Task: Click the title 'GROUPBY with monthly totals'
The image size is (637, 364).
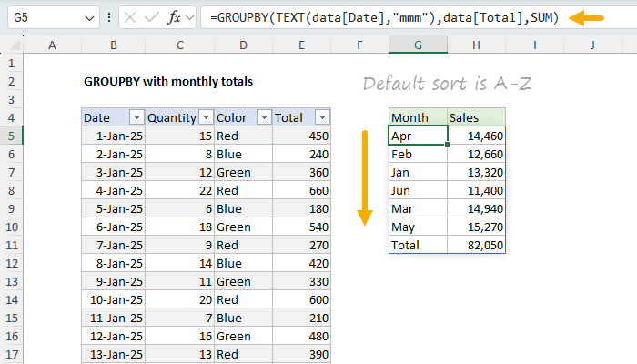Action: click(x=168, y=82)
